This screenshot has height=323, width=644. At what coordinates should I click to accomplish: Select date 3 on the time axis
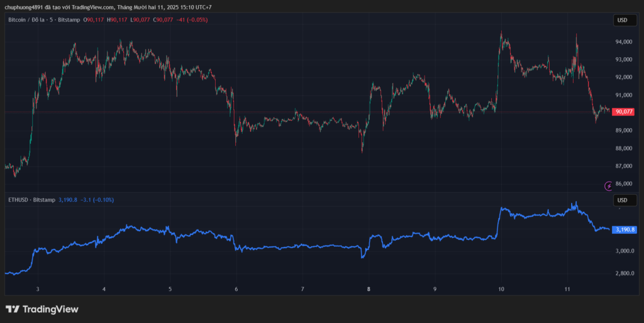(x=38, y=289)
